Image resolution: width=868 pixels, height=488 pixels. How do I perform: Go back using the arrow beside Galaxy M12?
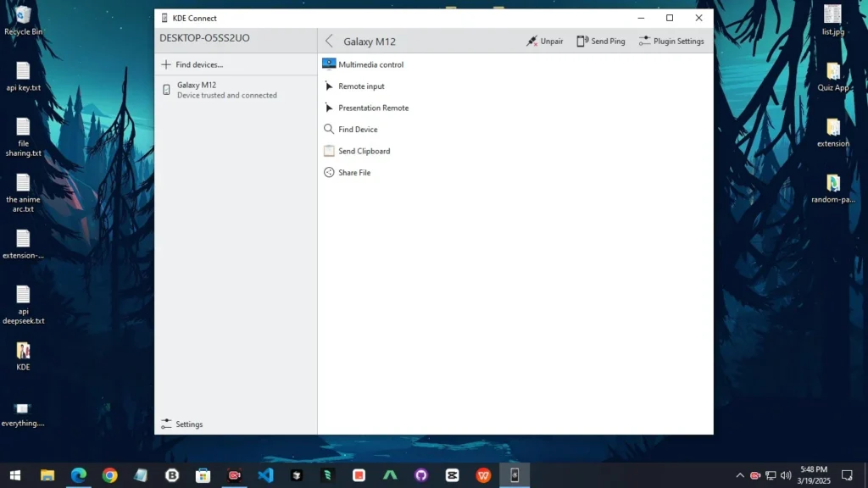click(330, 41)
